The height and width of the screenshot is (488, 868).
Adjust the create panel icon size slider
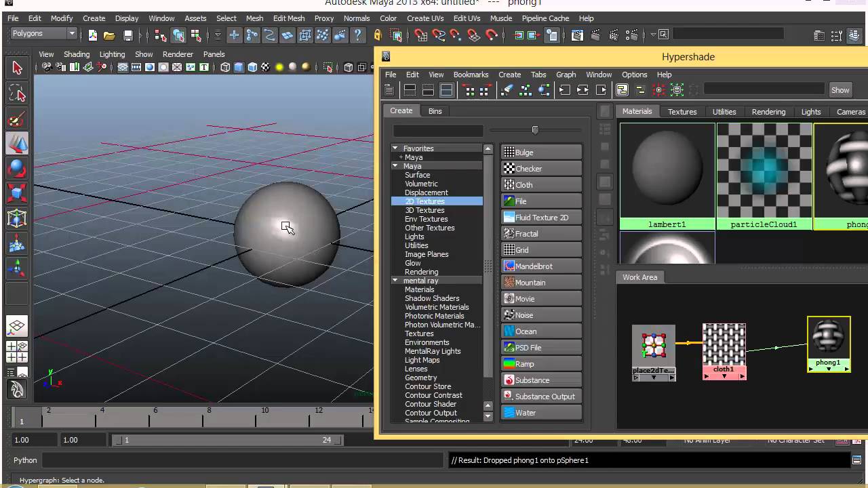(535, 129)
